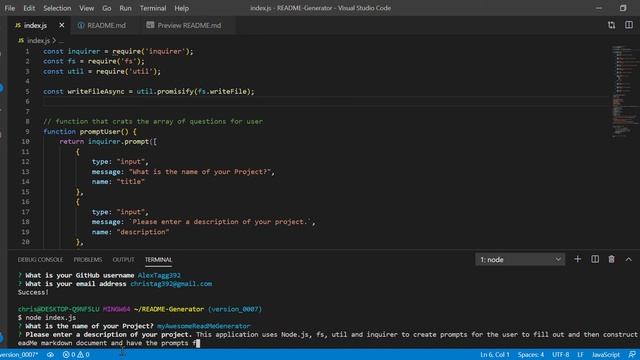Split the editor to the right

tap(629, 25)
